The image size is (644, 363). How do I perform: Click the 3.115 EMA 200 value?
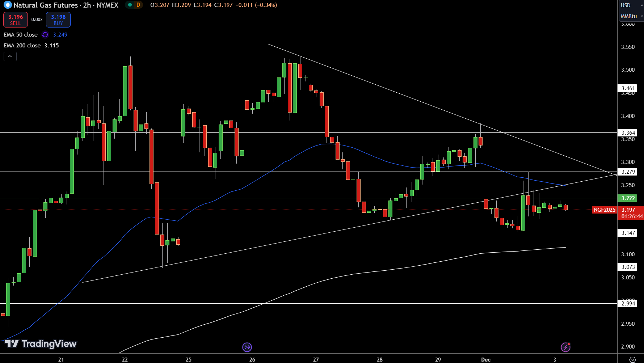pos(51,46)
